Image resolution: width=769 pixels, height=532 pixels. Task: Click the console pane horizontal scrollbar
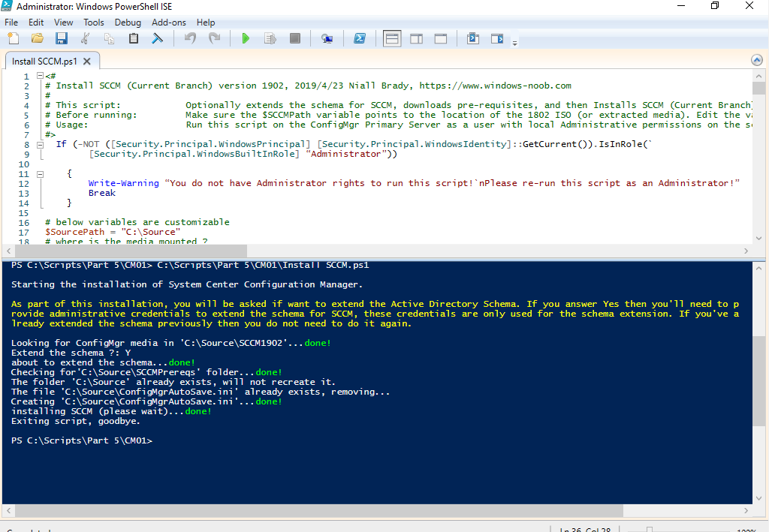pyautogui.click(x=375, y=511)
